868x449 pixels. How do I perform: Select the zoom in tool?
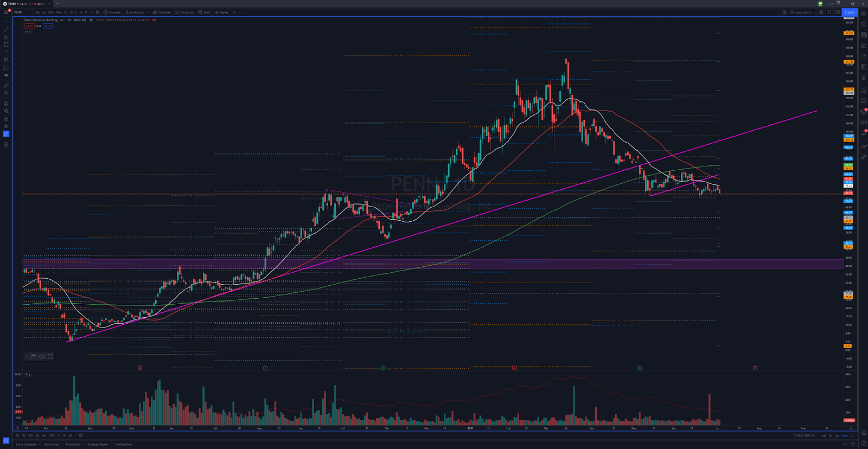(6, 93)
